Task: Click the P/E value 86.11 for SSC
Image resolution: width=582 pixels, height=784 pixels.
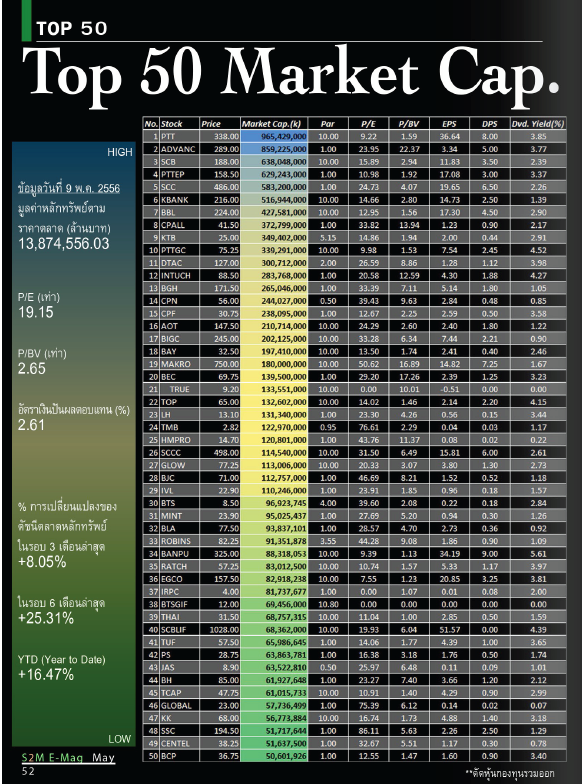Action: point(368,730)
